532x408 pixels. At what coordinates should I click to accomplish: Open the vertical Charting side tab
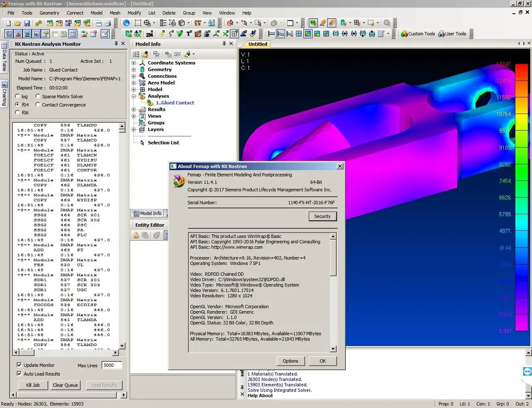(4, 94)
